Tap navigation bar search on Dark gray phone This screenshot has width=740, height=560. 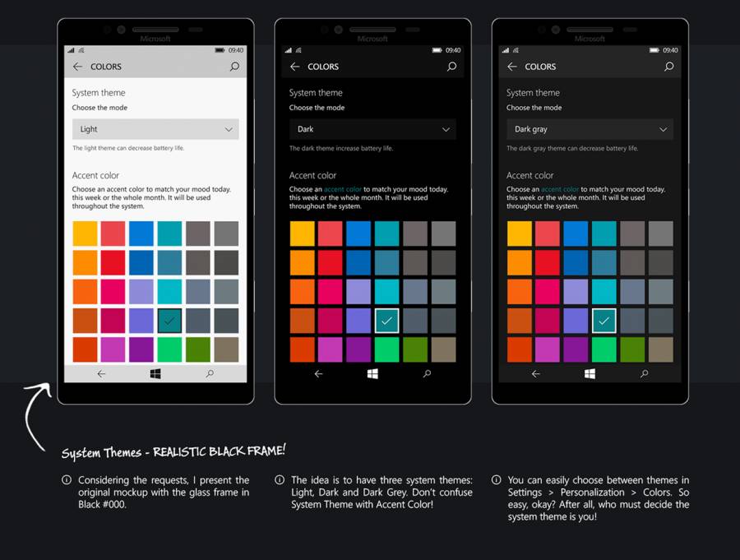click(x=644, y=373)
